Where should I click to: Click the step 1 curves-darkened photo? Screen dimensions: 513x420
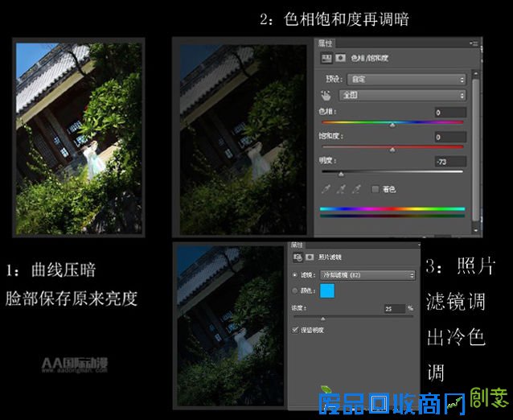click(x=79, y=138)
